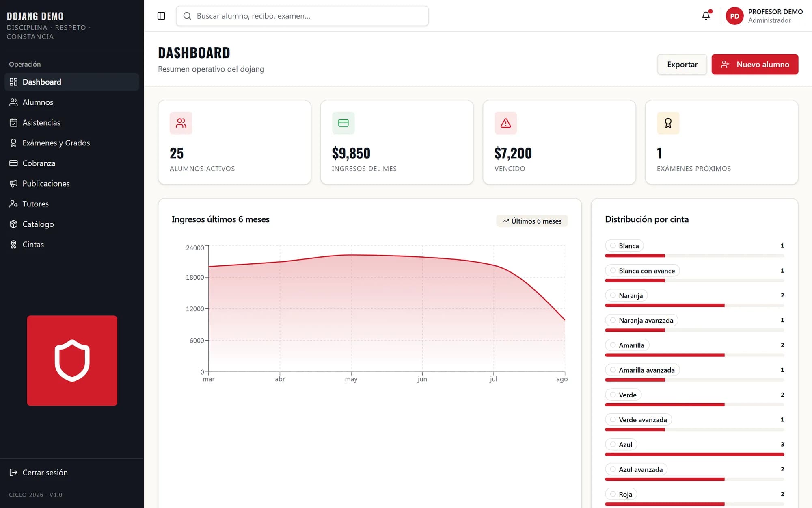Image resolution: width=812 pixels, height=508 pixels.
Task: Click the Últimos 6 meses badge
Action: (x=532, y=221)
